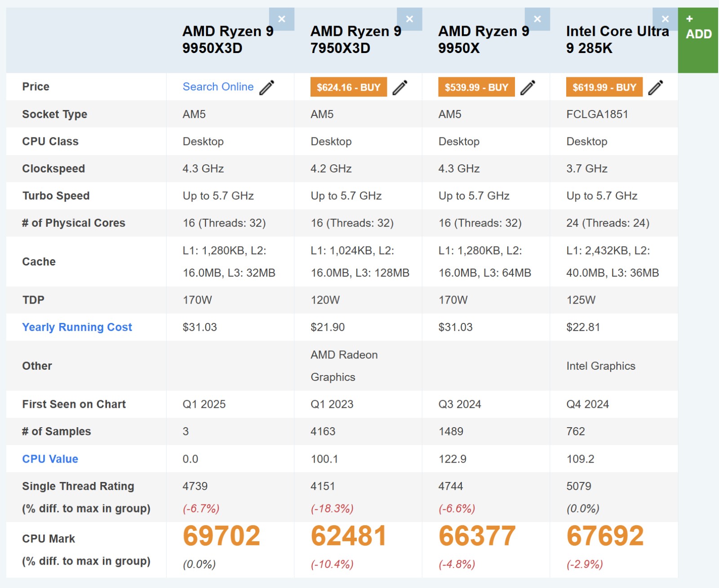This screenshot has height=588, width=719.
Task: Click the green ADD button
Action: pos(698,40)
